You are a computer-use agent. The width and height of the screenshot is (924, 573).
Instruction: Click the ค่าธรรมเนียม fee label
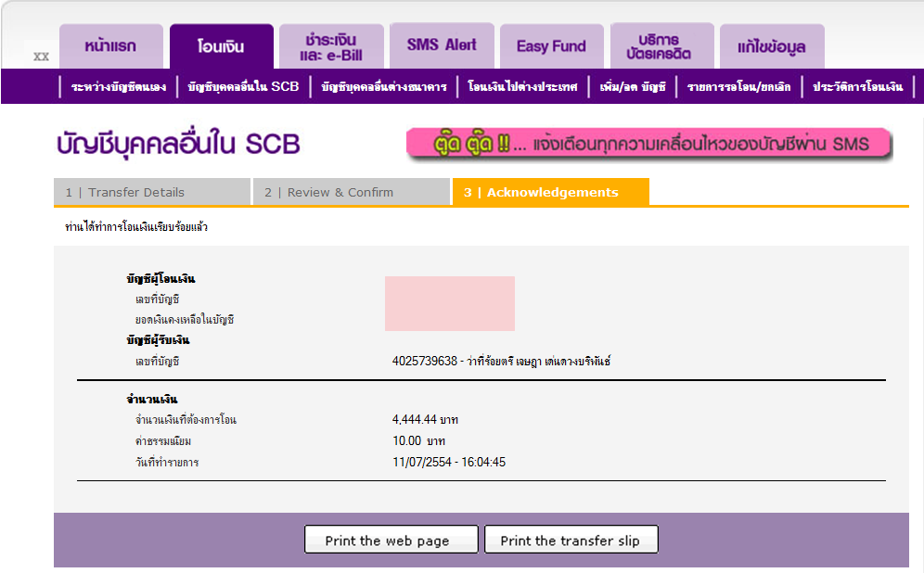click(163, 441)
